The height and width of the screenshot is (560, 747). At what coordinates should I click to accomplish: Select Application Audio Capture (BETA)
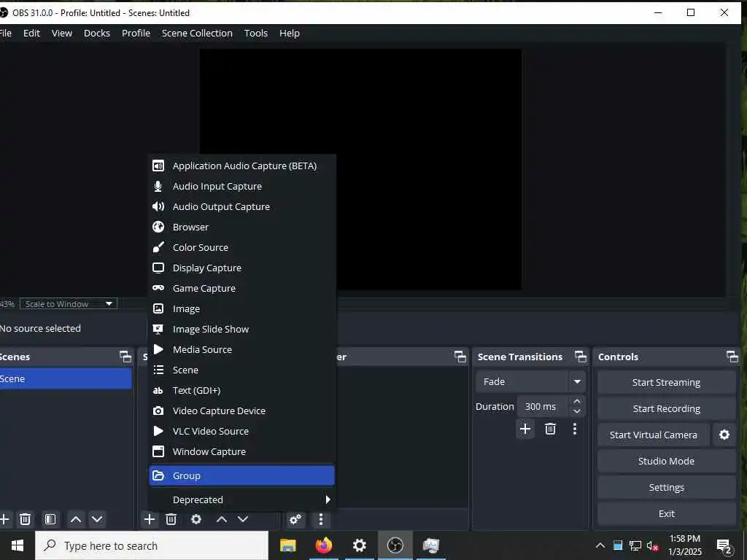point(242,166)
